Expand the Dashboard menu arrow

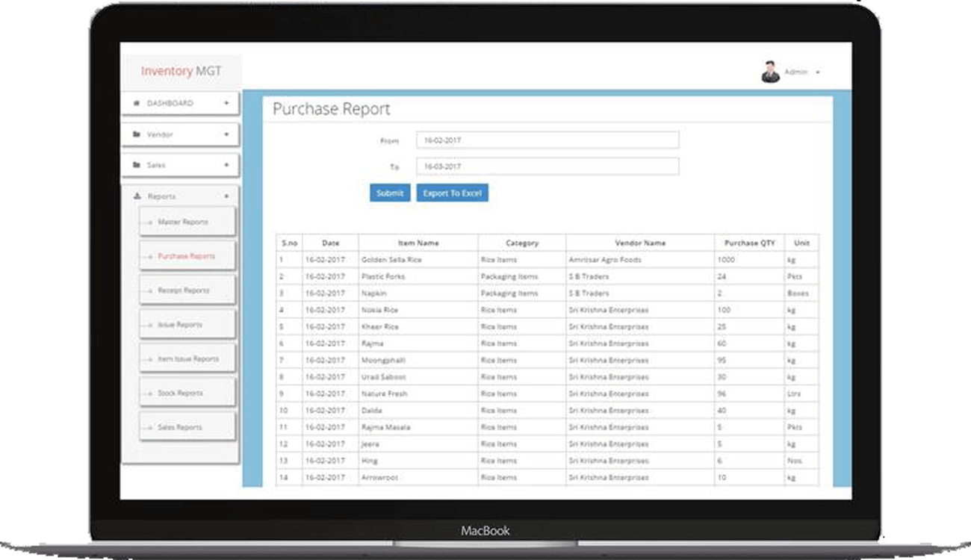coord(226,103)
